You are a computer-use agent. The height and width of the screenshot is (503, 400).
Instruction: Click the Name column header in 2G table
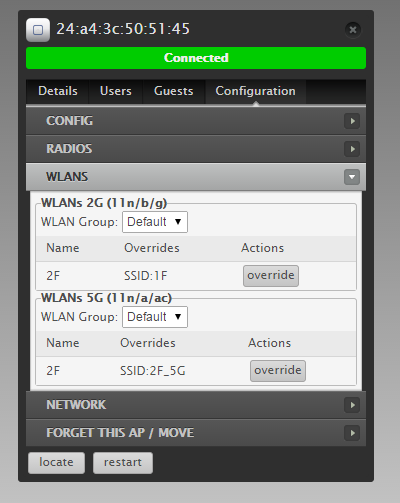(63, 248)
